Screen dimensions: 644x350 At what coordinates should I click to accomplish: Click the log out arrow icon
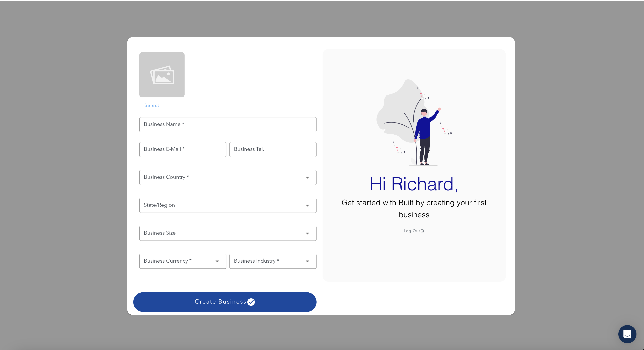tap(422, 231)
